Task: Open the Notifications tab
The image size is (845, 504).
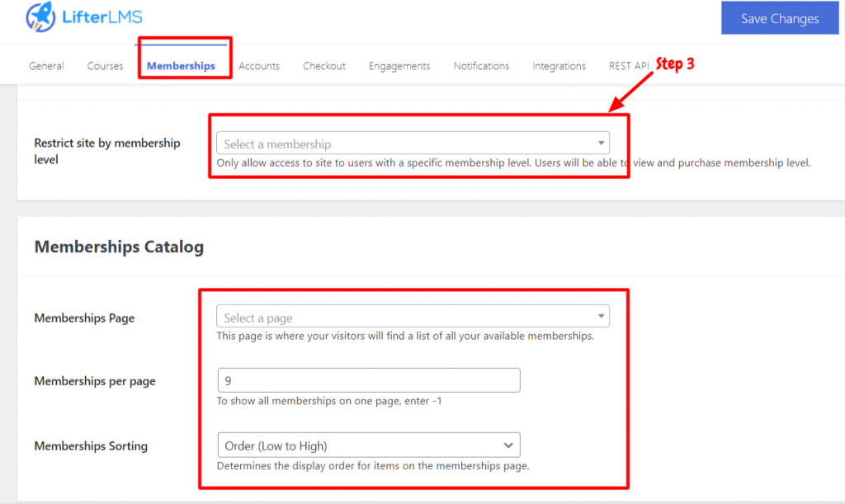Action: 481,66
